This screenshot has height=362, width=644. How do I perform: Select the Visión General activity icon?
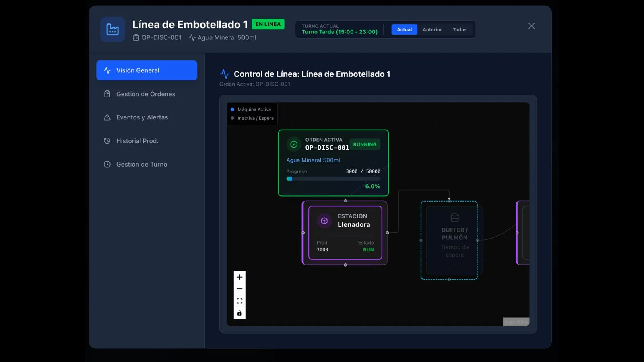coord(107,70)
